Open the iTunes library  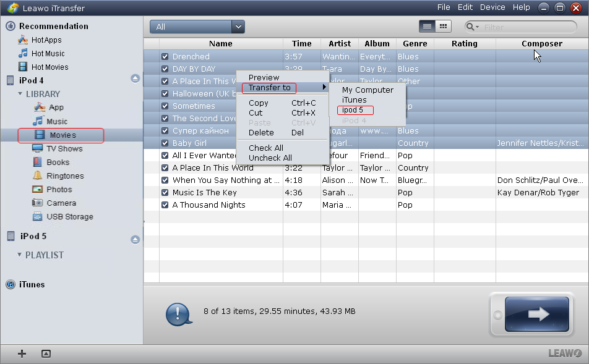(25, 284)
